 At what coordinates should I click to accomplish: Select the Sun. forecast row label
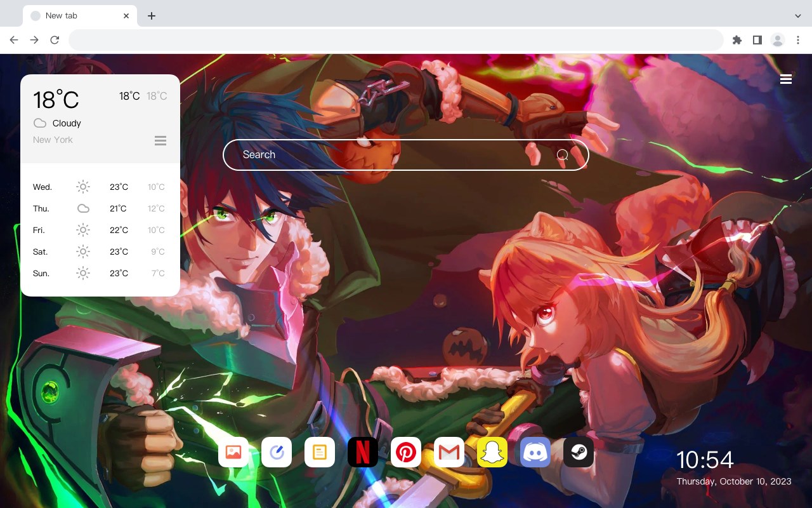[x=41, y=273]
